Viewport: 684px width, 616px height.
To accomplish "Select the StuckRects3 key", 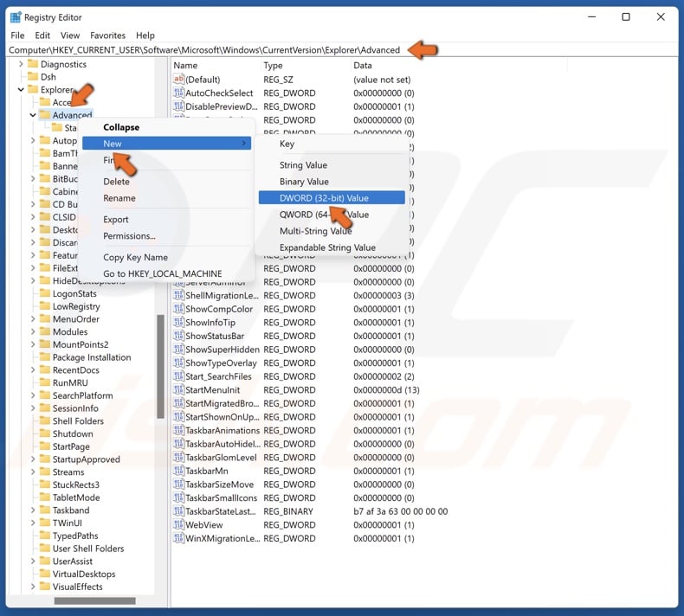I will tap(76, 484).
